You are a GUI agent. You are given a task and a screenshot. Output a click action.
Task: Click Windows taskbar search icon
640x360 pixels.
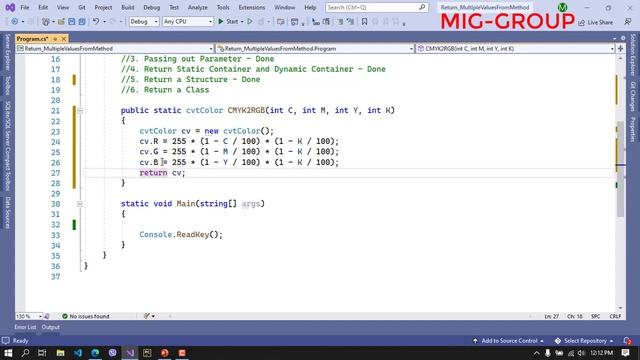[x=25, y=353]
